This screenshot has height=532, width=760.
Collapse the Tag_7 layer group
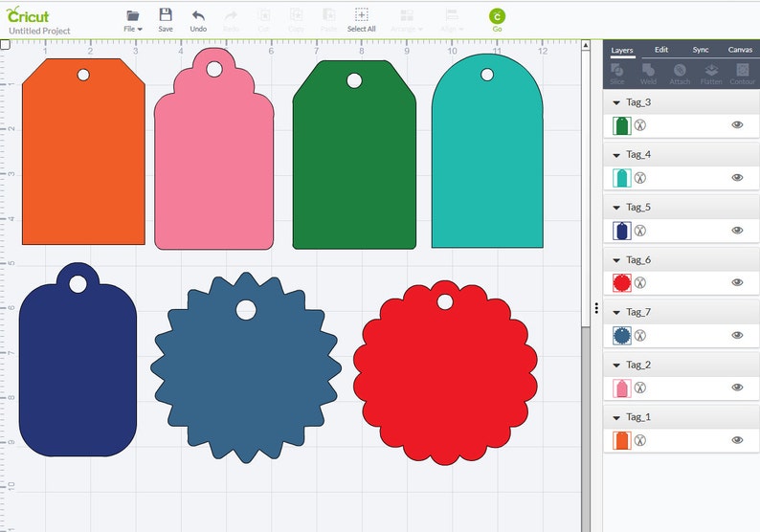(x=616, y=313)
